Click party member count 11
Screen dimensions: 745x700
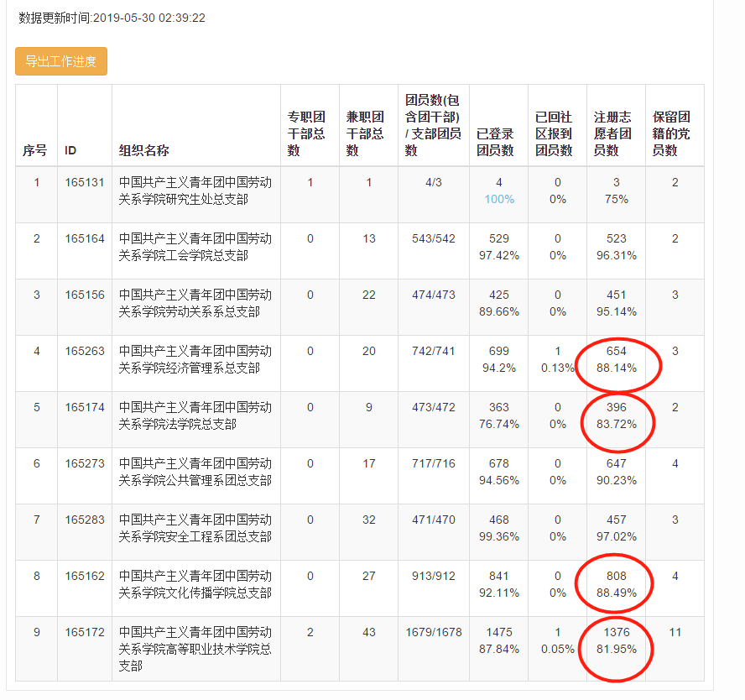coord(675,632)
